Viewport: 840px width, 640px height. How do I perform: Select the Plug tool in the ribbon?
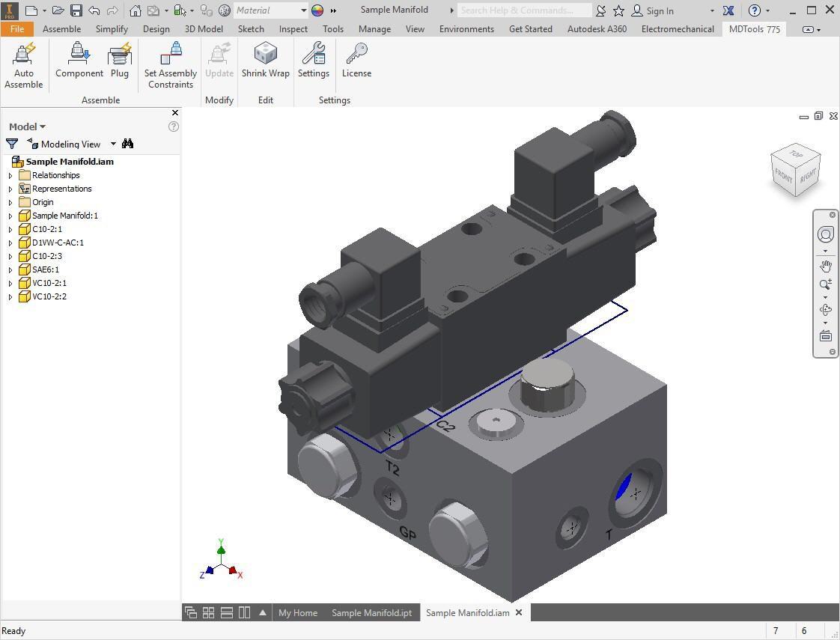(120, 61)
